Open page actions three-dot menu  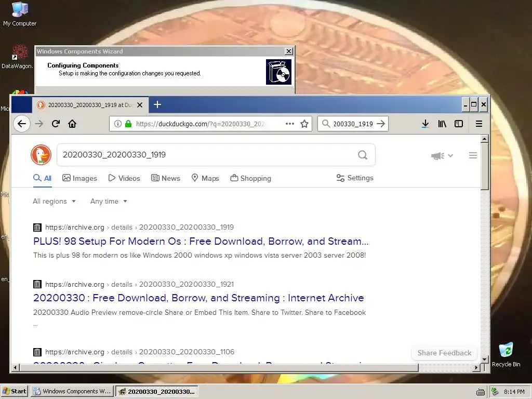pyautogui.click(x=290, y=124)
